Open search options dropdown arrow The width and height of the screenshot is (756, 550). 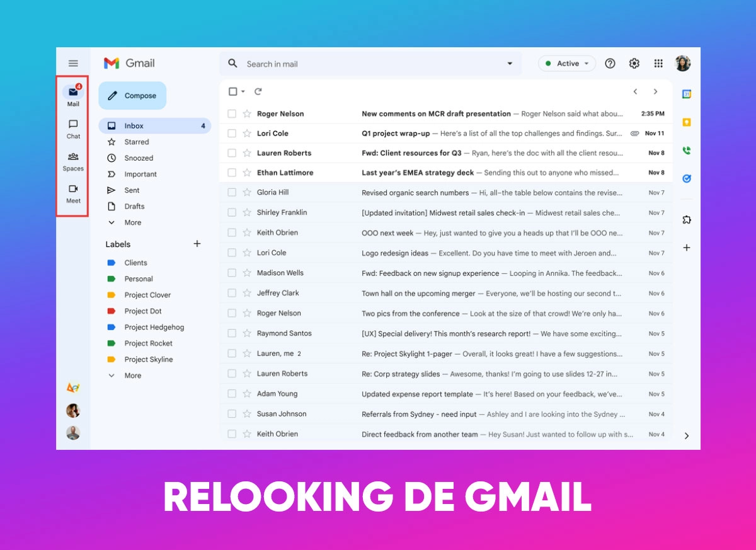coord(510,64)
